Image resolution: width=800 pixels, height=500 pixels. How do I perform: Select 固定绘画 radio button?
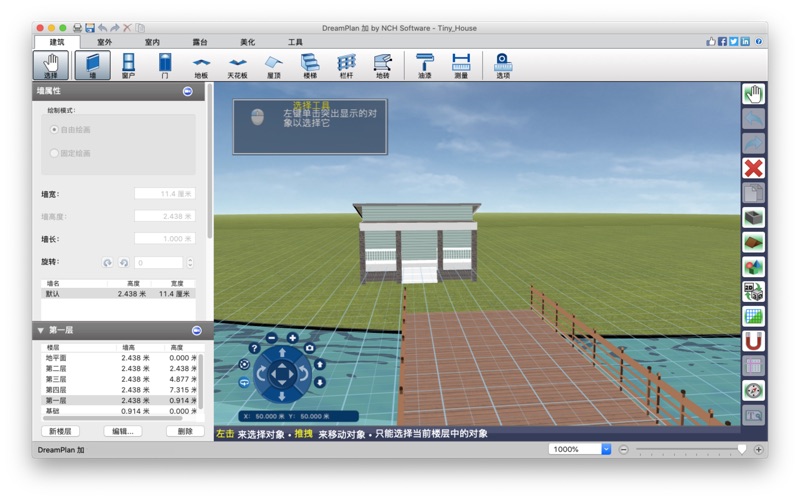[x=55, y=153]
